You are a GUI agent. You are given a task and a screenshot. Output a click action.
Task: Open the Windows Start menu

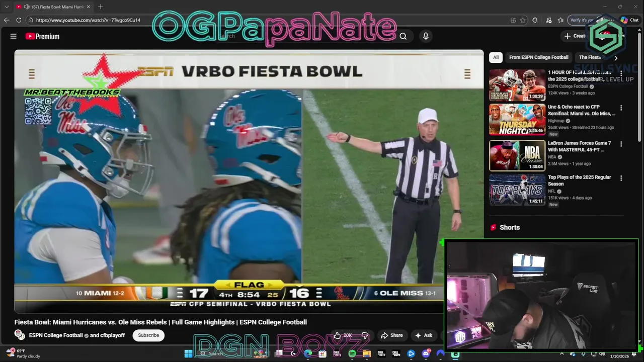click(188, 353)
